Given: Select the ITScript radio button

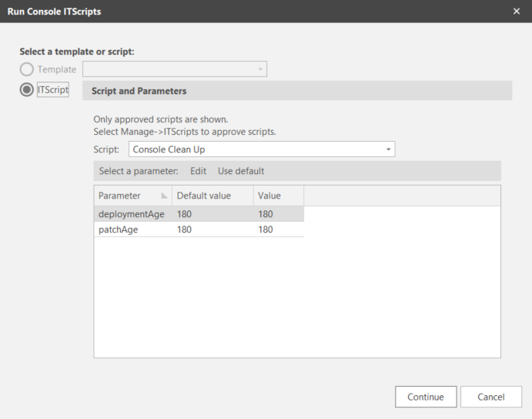Looking at the screenshot, I should [x=26, y=89].
